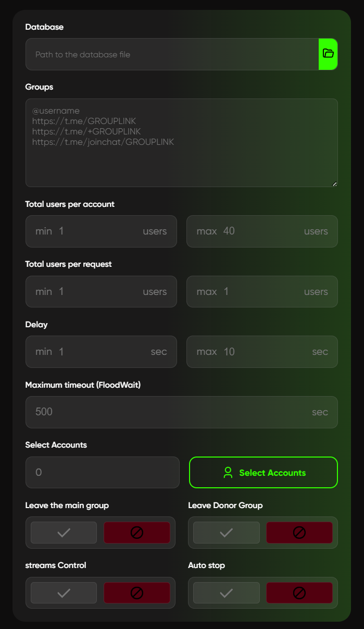Select the min users per account field
The width and height of the screenshot is (364, 629).
101,231
